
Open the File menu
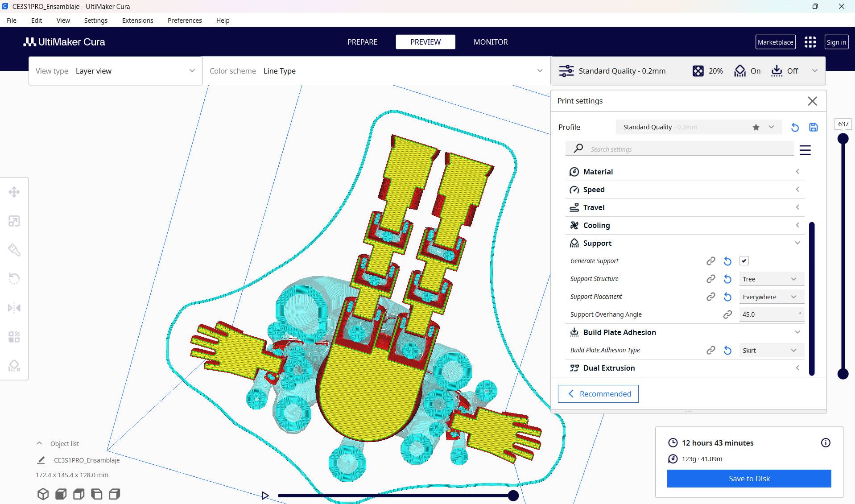12,21
